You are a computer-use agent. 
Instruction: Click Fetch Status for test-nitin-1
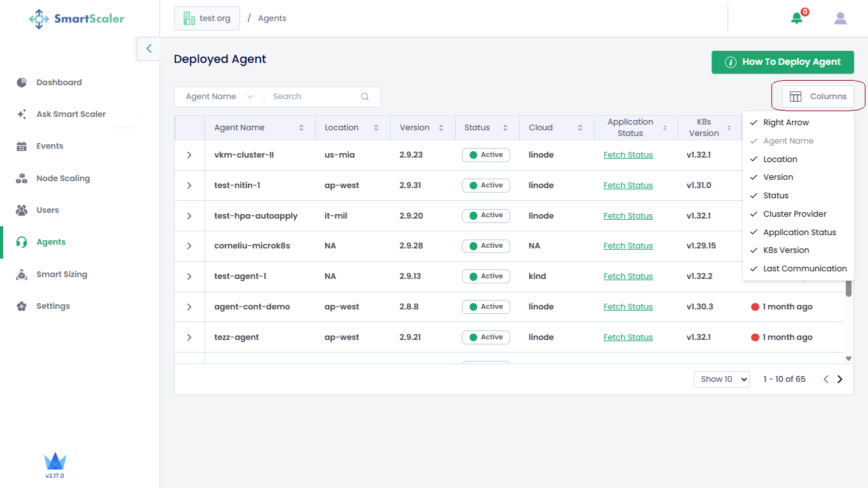coord(628,186)
